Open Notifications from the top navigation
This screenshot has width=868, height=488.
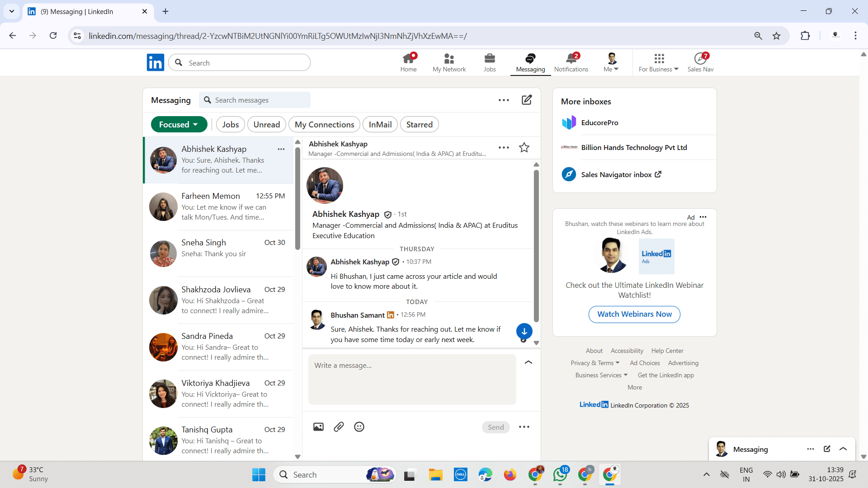(x=571, y=62)
